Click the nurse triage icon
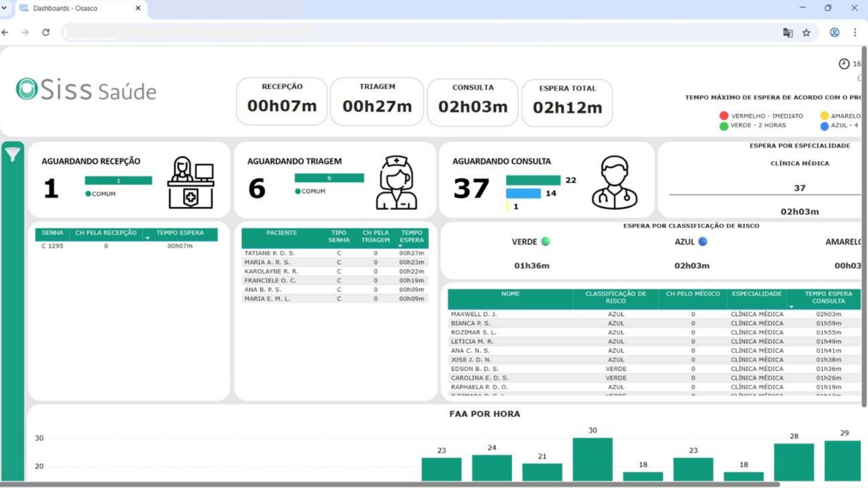 pyautogui.click(x=396, y=183)
